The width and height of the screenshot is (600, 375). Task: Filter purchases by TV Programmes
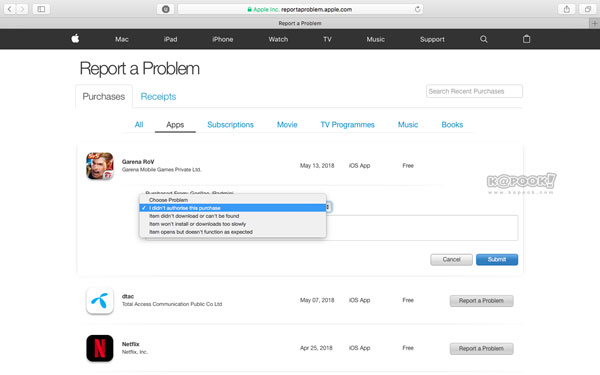point(347,124)
